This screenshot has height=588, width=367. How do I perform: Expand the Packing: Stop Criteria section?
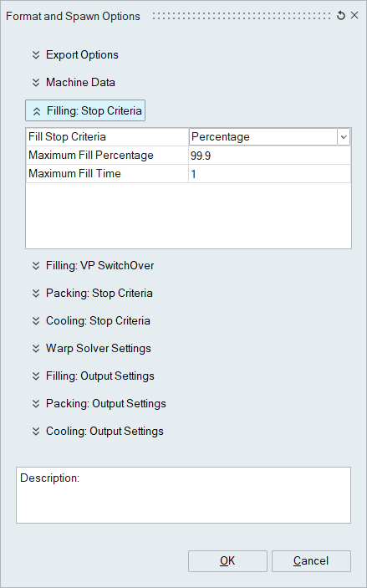tap(92, 294)
